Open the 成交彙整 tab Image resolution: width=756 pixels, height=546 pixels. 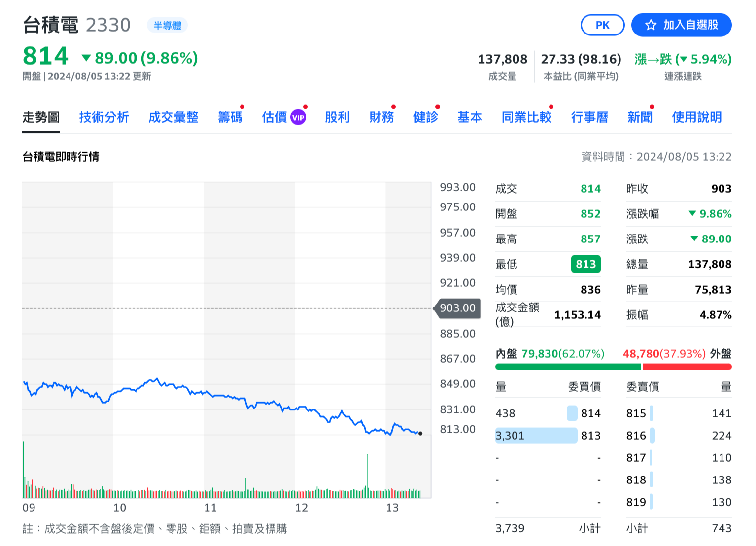click(x=173, y=117)
